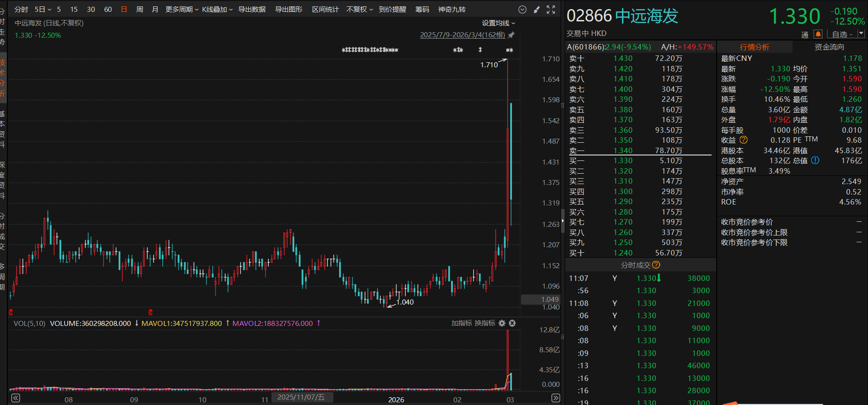Click the date range 2025/7/9-2026/3/4 link

pyautogui.click(x=462, y=35)
